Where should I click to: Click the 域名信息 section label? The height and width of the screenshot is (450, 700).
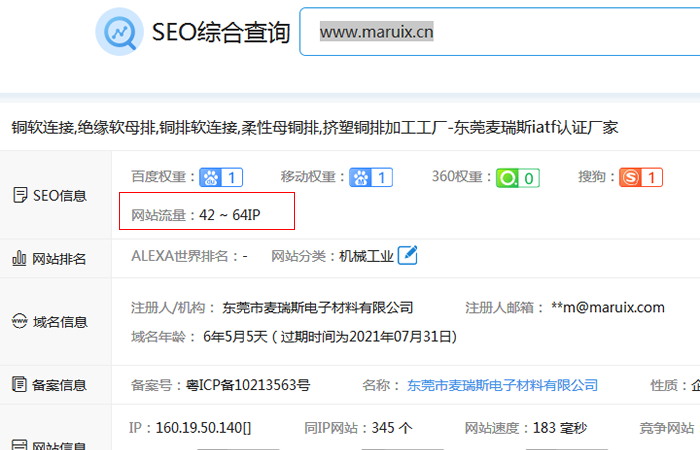pyautogui.click(x=60, y=322)
